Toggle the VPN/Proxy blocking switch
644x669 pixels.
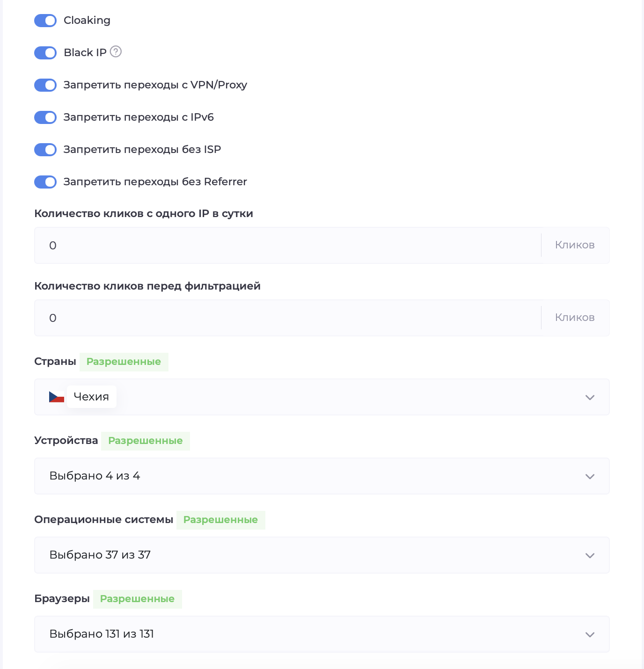(45, 85)
